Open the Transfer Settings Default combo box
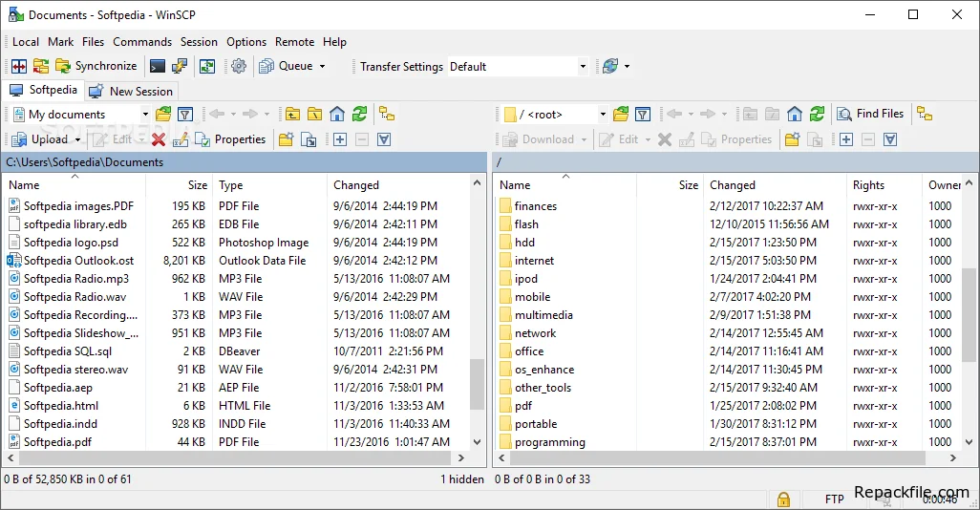Viewport: 980px width, 510px height. [x=518, y=66]
